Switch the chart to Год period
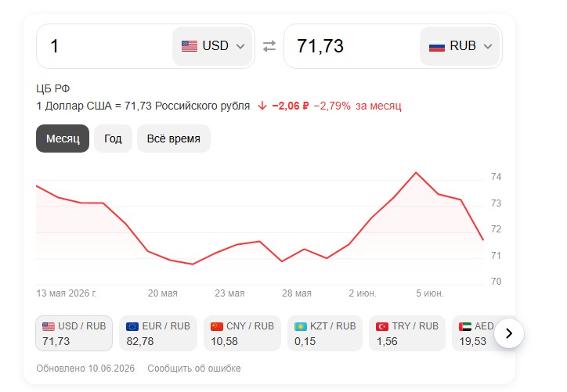Screen dimensions: 567x392 click(x=113, y=138)
